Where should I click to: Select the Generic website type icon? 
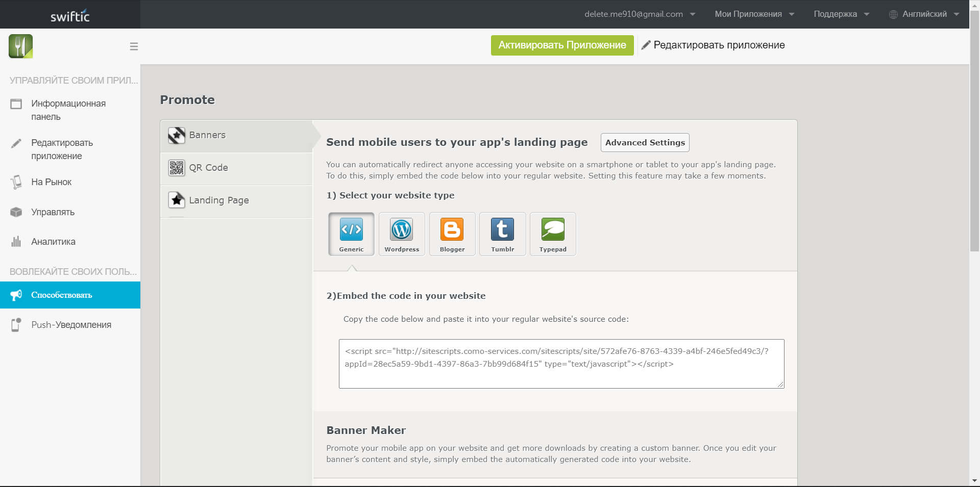(351, 234)
